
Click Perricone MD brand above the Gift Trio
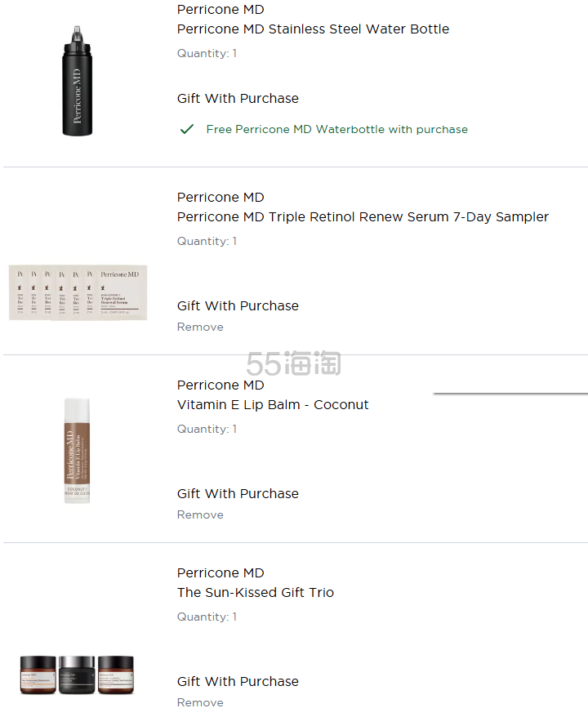pos(220,572)
